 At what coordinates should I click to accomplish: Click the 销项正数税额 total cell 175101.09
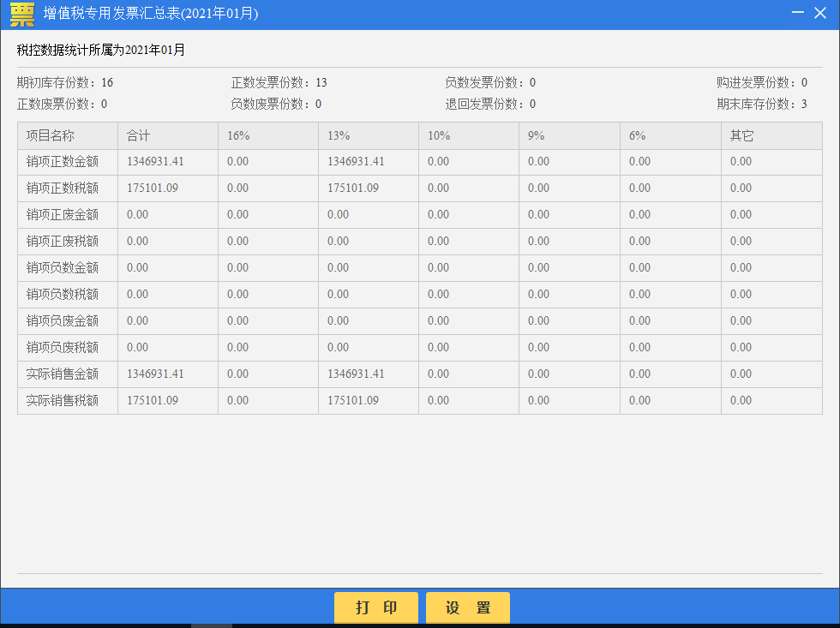click(153, 188)
